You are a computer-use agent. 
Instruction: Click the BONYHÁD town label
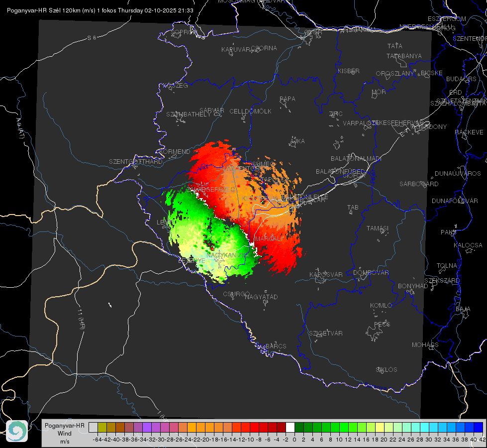(413, 286)
